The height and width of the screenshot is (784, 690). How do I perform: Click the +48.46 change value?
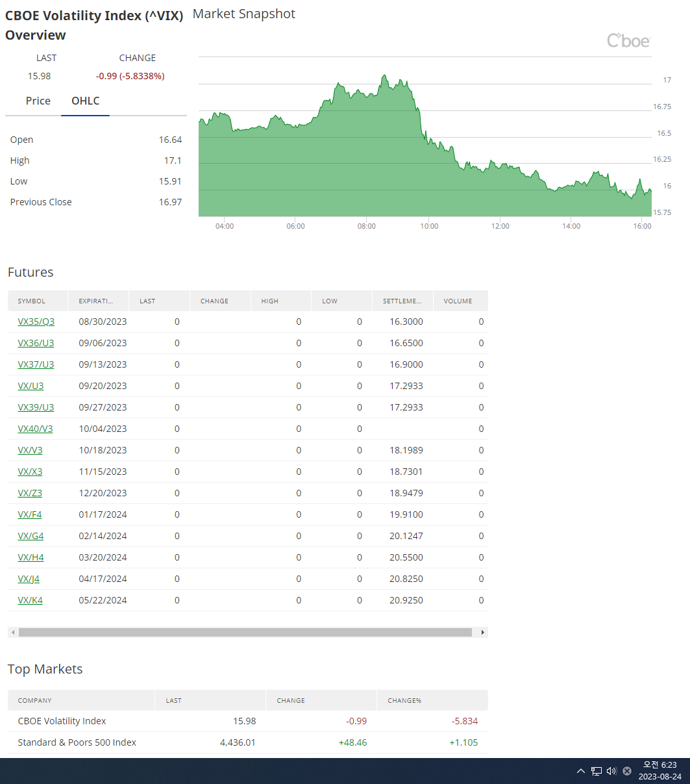point(352,742)
